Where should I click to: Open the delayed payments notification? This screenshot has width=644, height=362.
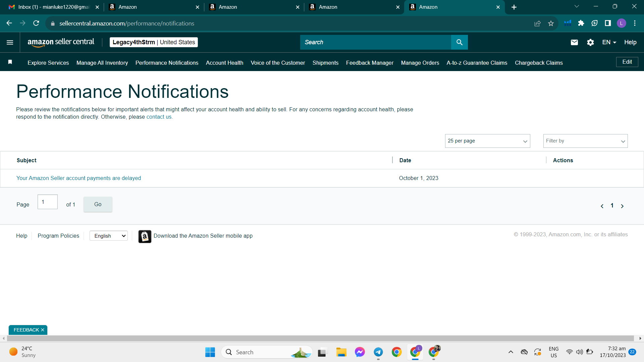(x=78, y=178)
